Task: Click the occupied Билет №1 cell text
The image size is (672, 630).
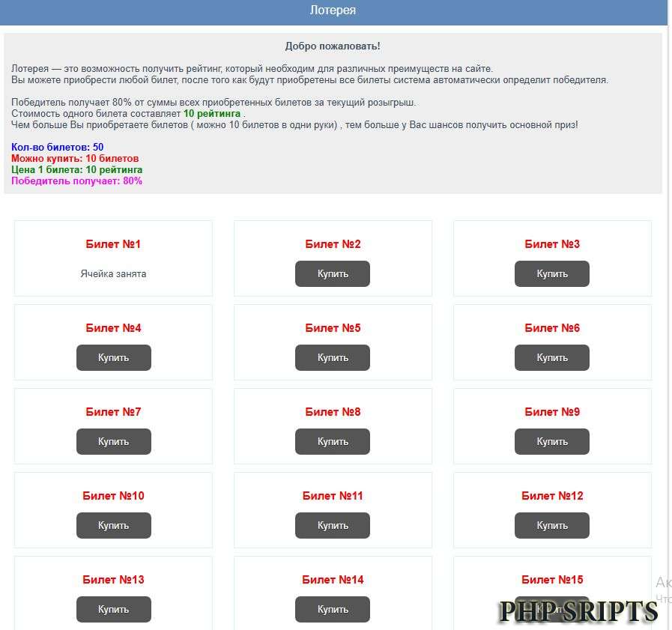Action: coord(113,273)
